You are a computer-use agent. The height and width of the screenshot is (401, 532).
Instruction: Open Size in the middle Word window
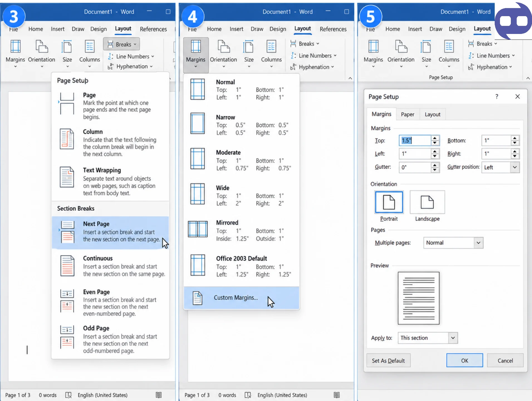(249, 54)
